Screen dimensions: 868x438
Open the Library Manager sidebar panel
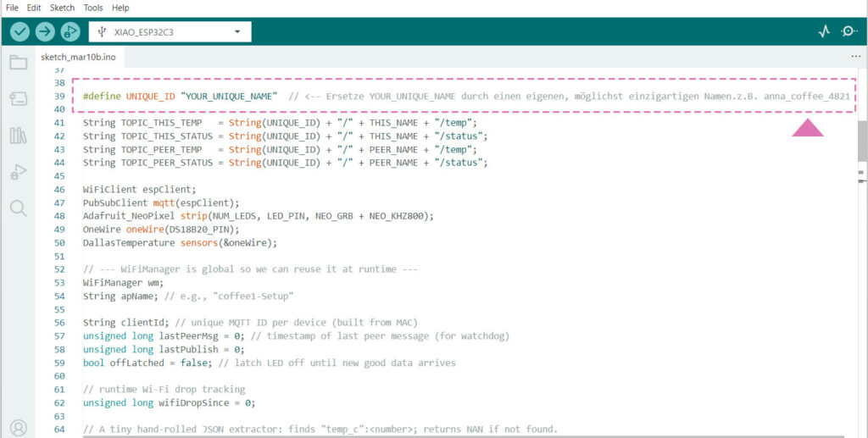pyautogui.click(x=18, y=136)
